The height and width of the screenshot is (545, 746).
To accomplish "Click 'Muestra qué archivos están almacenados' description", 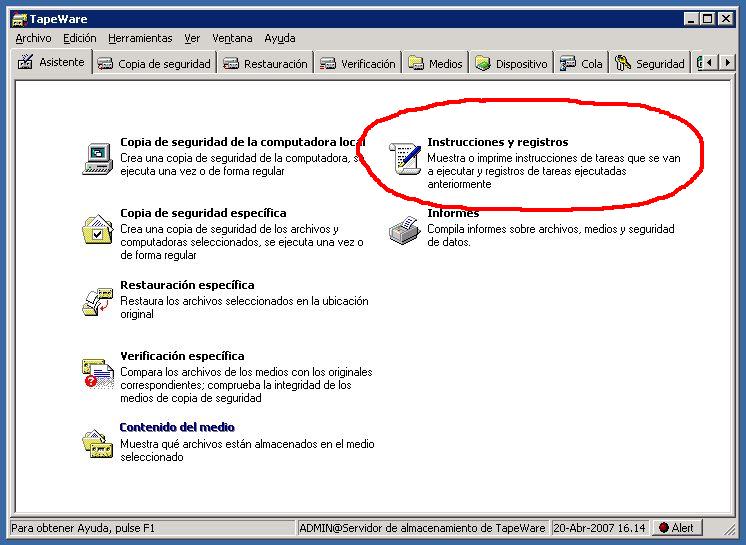I will (x=247, y=450).
